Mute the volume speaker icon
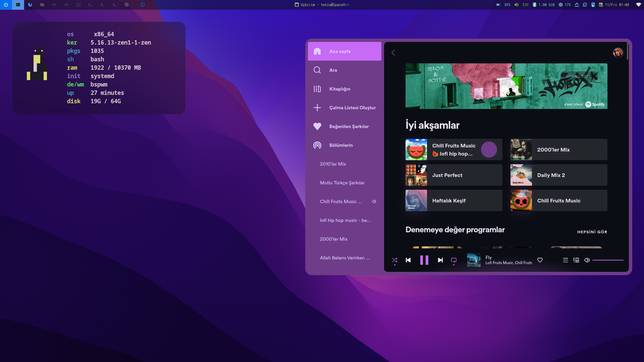Screen dimensions: 644x362 click(587, 260)
